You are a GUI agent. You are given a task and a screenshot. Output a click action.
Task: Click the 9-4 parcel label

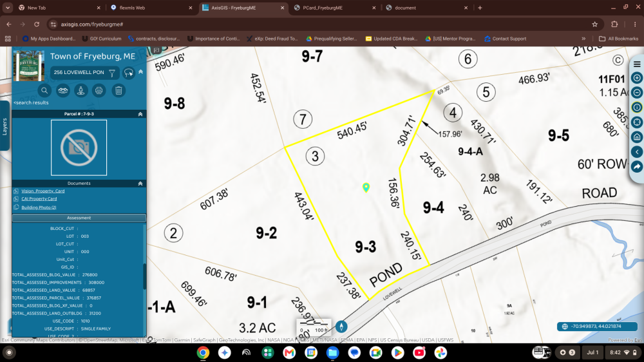(x=433, y=207)
